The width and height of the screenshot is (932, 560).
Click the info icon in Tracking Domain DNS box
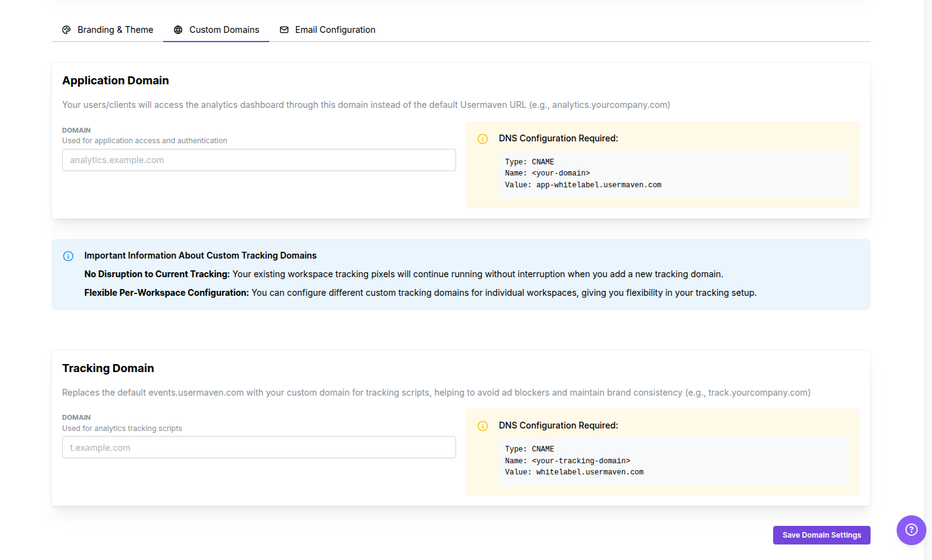tap(483, 426)
